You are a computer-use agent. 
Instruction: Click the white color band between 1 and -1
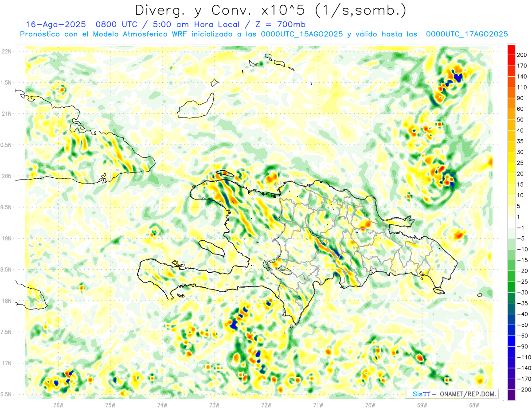(511, 222)
